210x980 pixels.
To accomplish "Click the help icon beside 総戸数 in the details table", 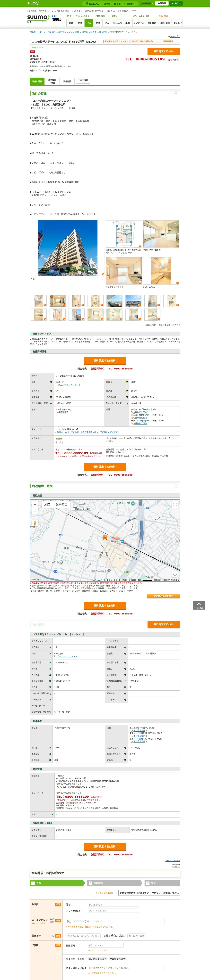I will coord(127,391).
